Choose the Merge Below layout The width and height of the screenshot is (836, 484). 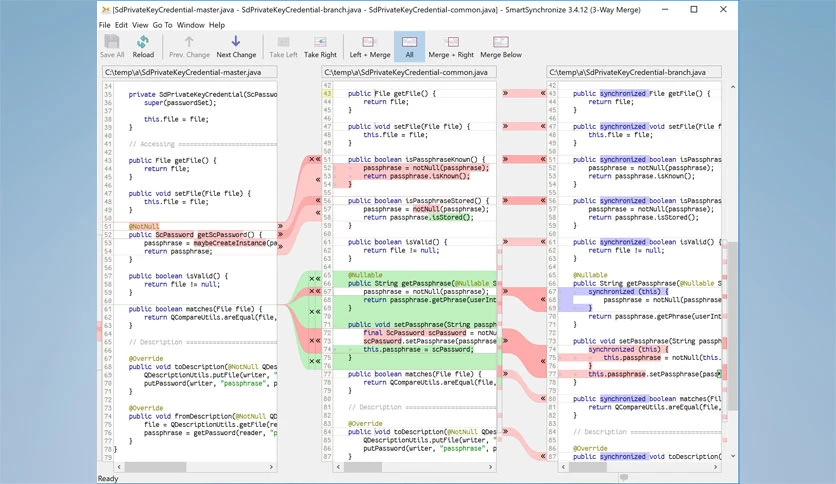[x=501, y=46]
